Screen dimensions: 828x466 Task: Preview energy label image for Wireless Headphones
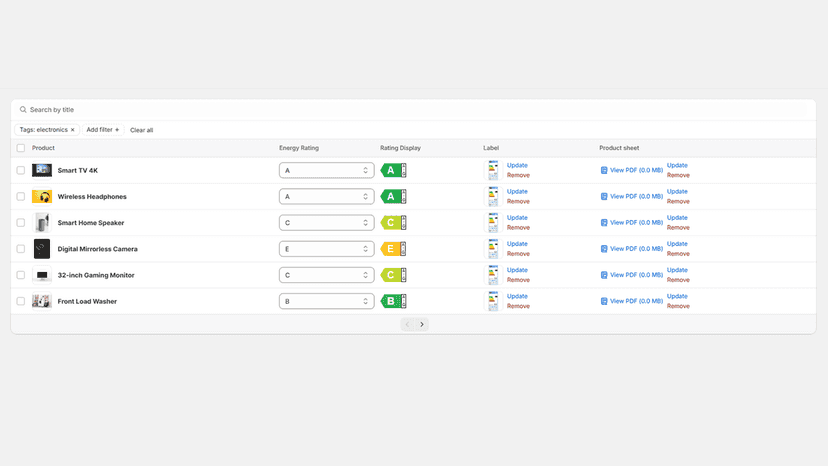click(493, 197)
